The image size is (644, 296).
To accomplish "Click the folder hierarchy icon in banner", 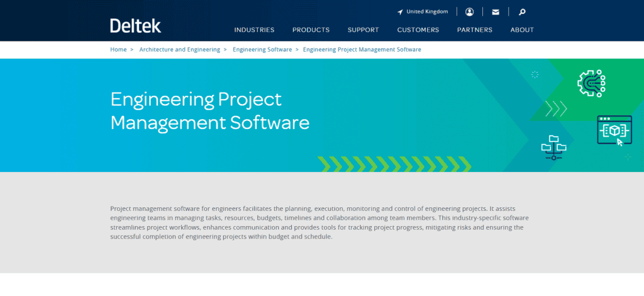I will tap(553, 147).
